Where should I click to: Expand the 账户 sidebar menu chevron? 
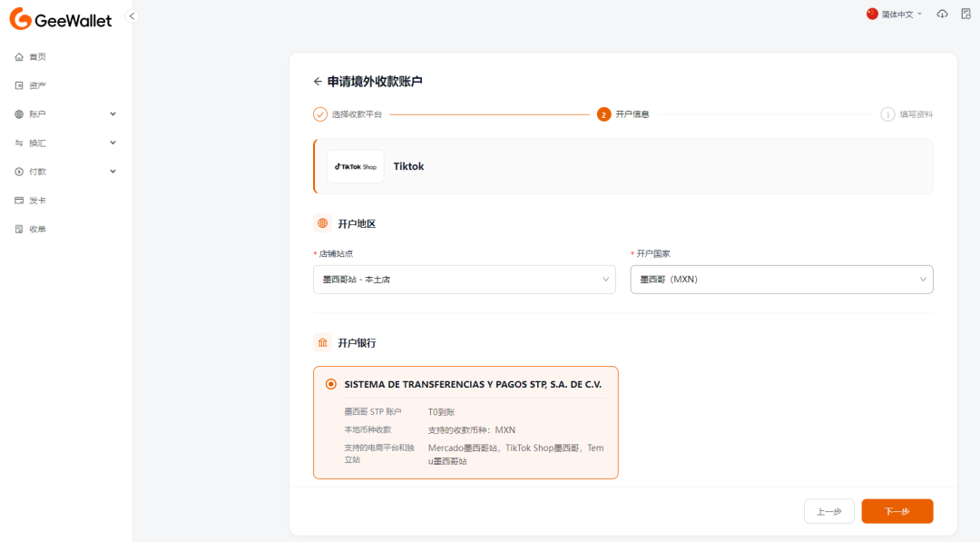click(113, 114)
